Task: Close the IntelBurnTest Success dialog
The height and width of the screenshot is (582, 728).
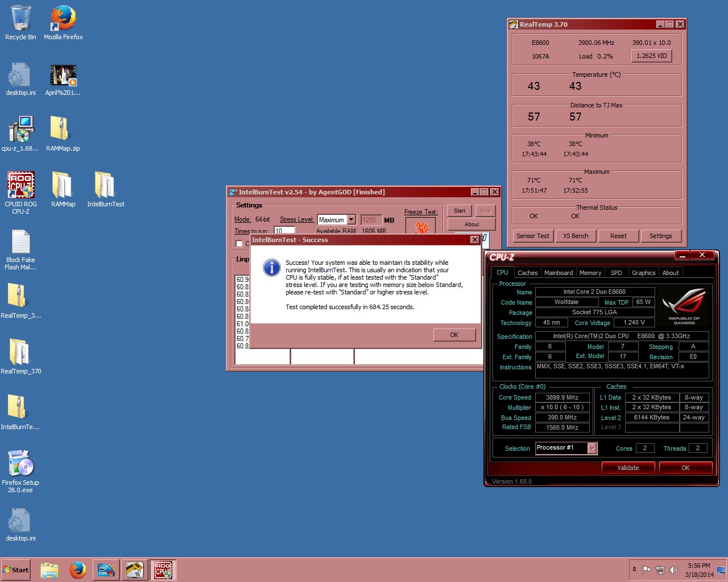Action: [x=474, y=240]
